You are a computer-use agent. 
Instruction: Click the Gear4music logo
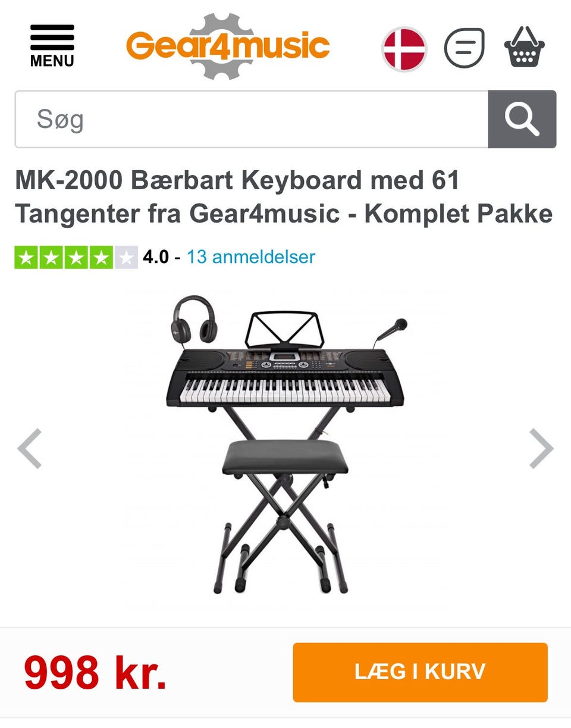pyautogui.click(x=228, y=46)
